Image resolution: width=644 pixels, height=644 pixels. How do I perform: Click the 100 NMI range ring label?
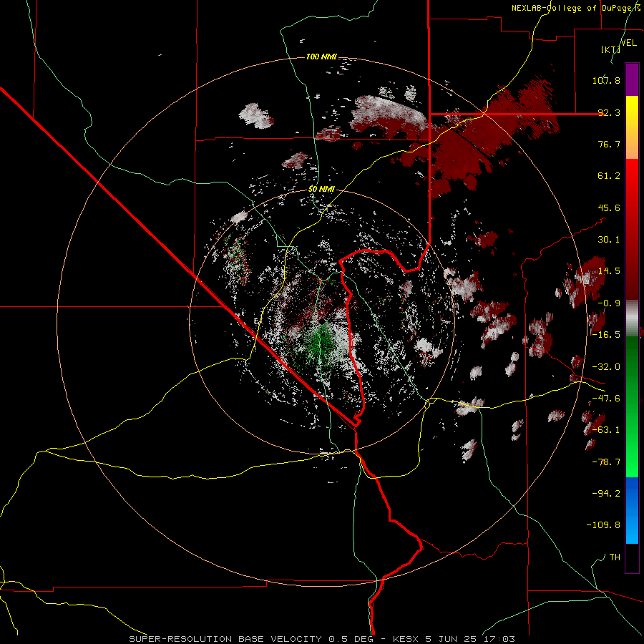321,57
